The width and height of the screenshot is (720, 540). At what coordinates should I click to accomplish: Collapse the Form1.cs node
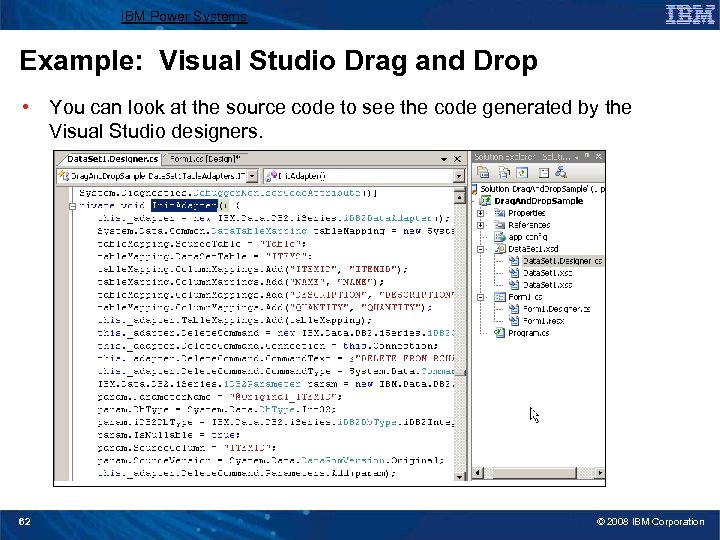pyautogui.click(x=480, y=298)
